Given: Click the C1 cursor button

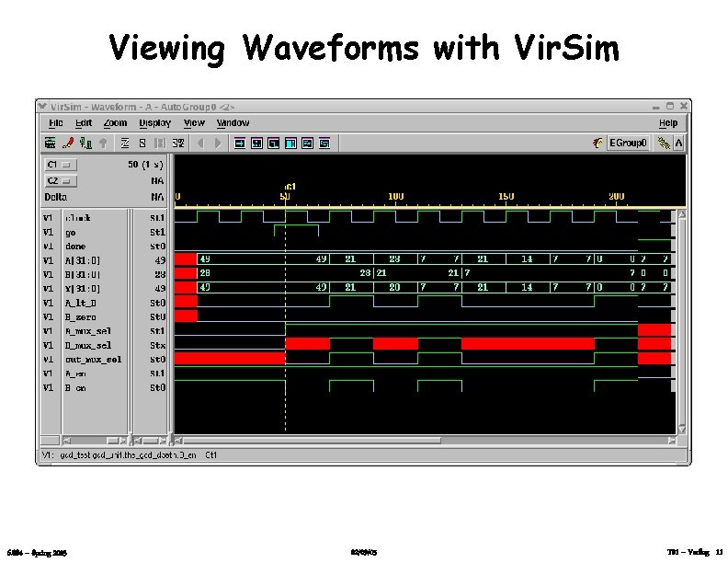Looking at the screenshot, I should tap(61, 165).
